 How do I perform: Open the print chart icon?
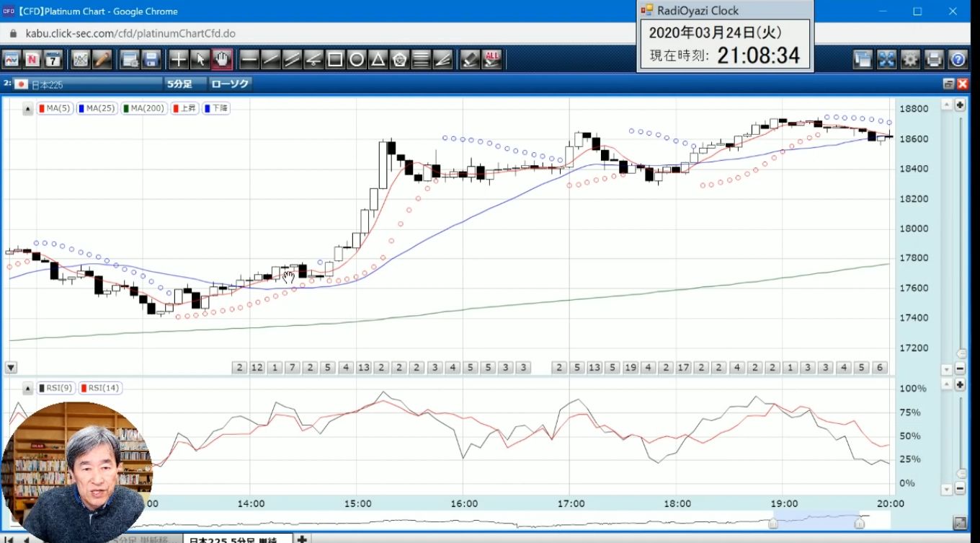click(x=934, y=60)
